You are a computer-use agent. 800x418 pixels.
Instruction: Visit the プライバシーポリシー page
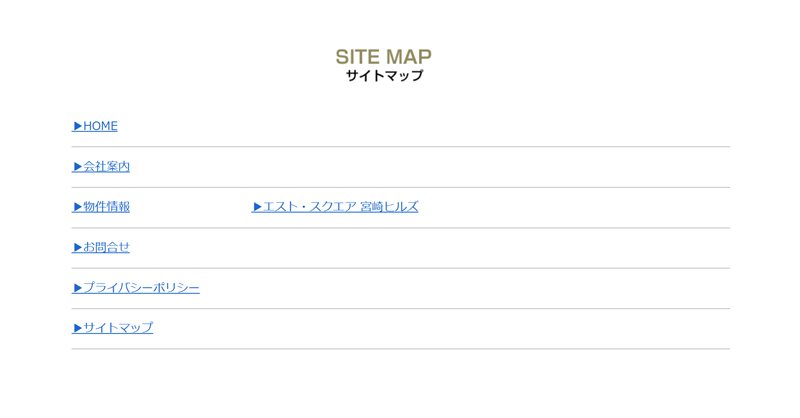[x=141, y=287]
